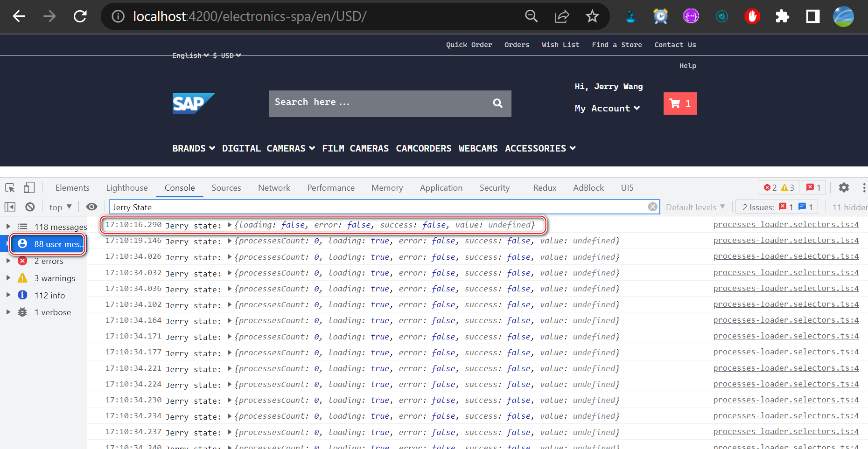
Task: Bookmark this page with the star icon
Action: [x=592, y=17]
